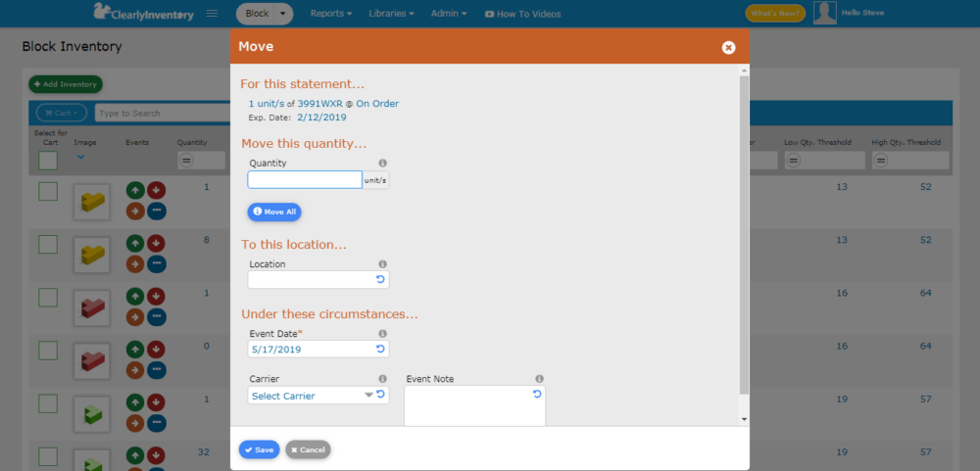Click the Type to Search box
This screenshot has height=471, width=980.
[163, 113]
